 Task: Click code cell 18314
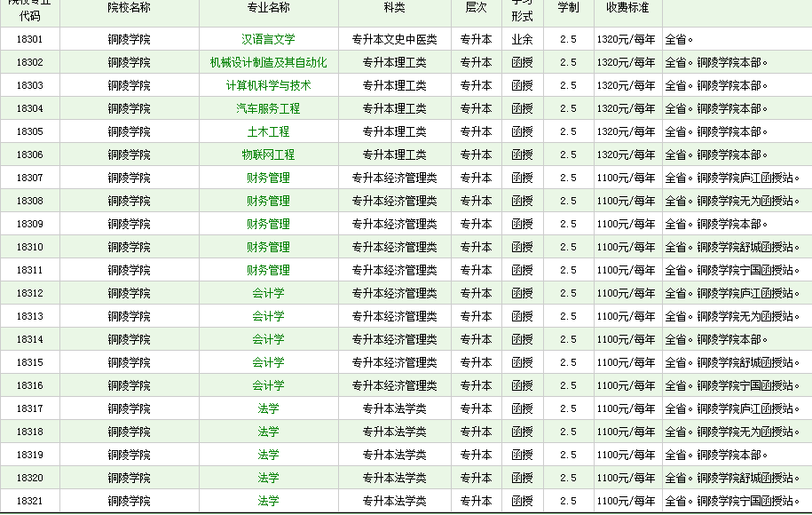29,340
